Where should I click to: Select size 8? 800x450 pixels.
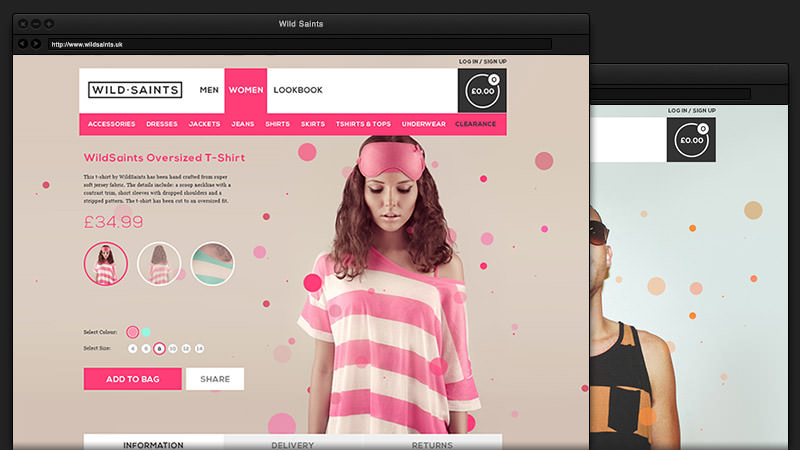159,348
